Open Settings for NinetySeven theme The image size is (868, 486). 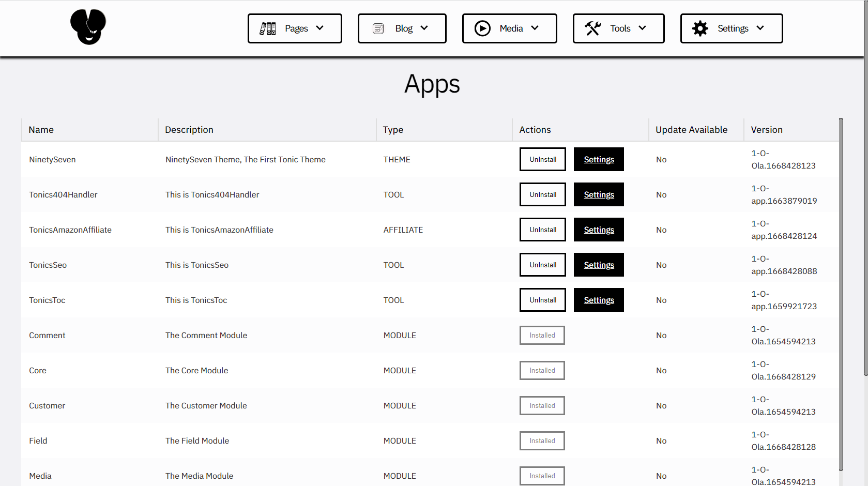click(x=599, y=159)
